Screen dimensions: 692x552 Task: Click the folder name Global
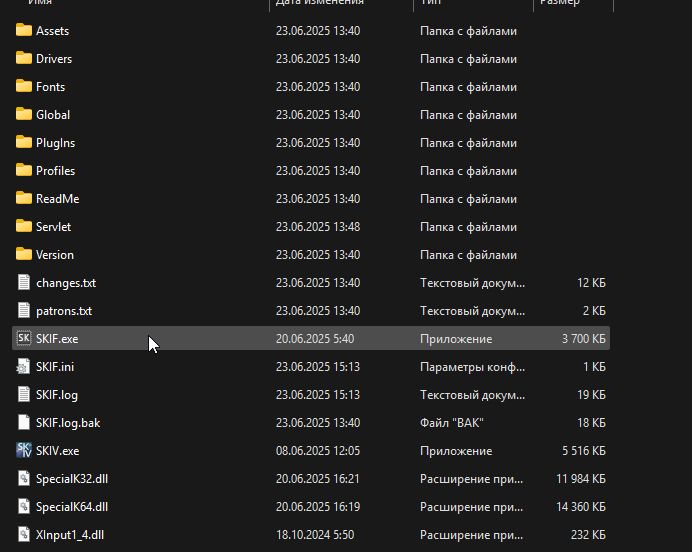53,115
